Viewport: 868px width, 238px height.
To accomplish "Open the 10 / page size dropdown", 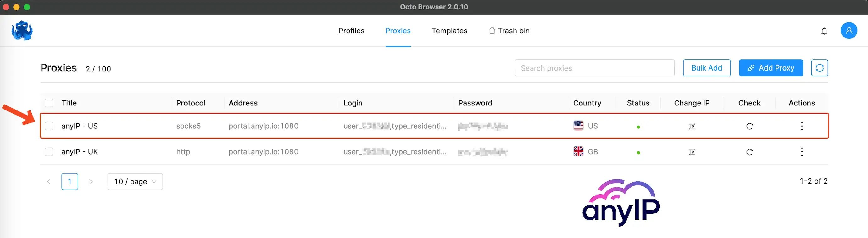I will [x=135, y=182].
